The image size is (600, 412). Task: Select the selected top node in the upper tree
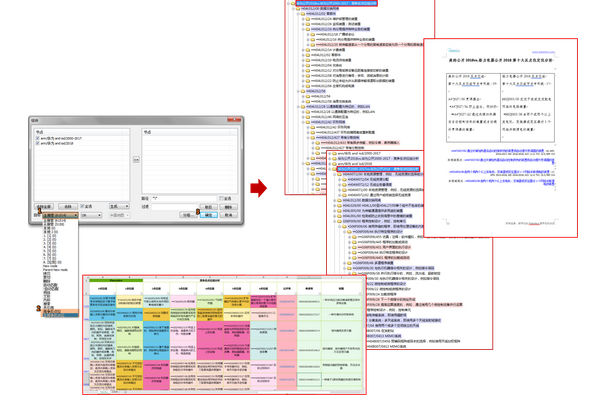click(337, 3)
